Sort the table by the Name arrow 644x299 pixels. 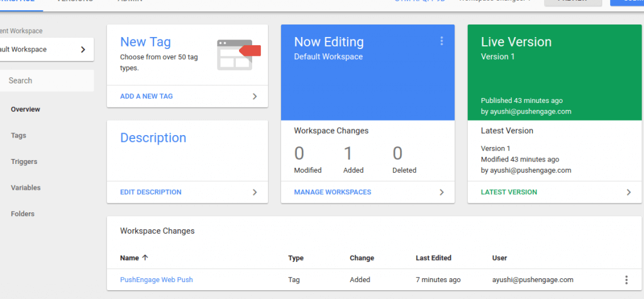pos(145,258)
